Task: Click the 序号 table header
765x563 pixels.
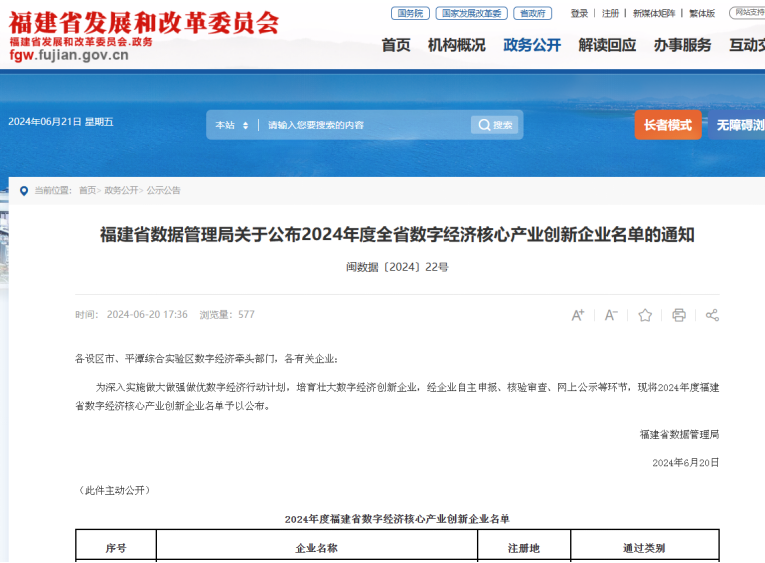Action: [x=116, y=548]
